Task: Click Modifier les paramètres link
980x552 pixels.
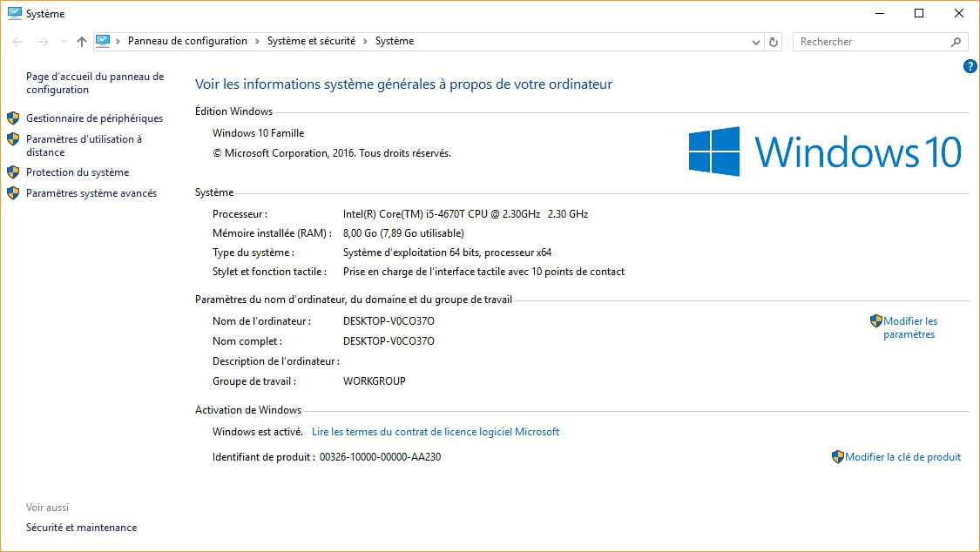Action: pos(910,328)
